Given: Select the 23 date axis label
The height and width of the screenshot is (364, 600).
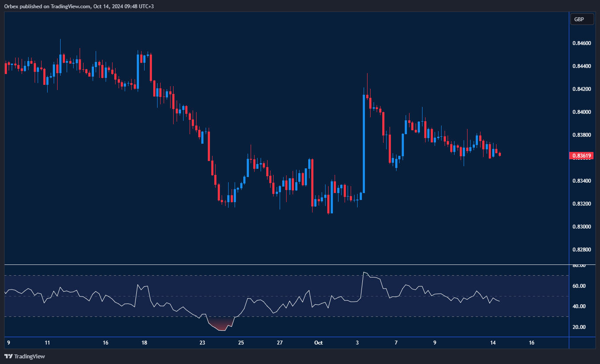Looking at the screenshot, I should [x=202, y=343].
